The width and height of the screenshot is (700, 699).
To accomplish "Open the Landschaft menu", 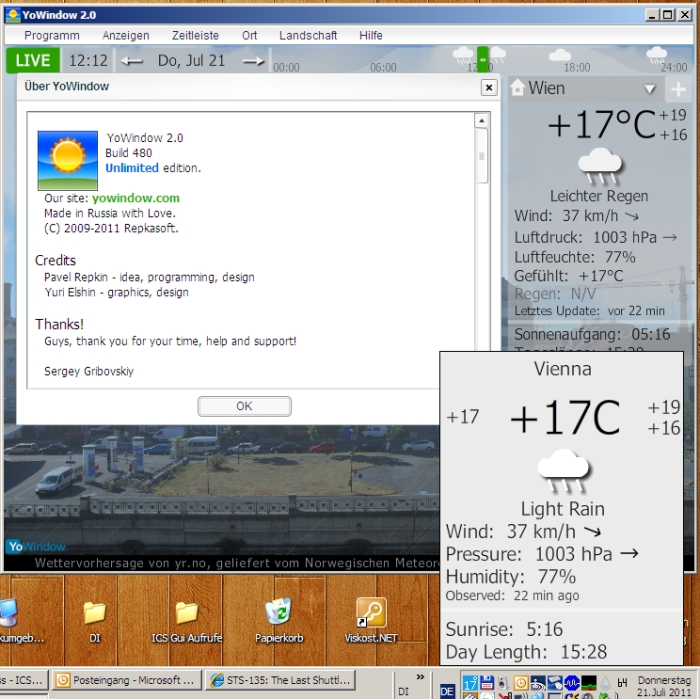I will [308, 35].
